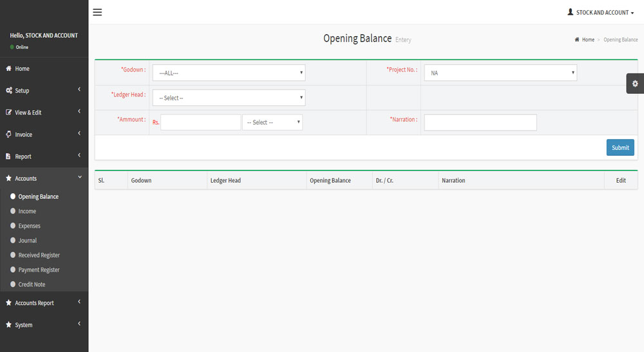Click the Edit column header
The image size is (644, 352).
coord(621,181)
